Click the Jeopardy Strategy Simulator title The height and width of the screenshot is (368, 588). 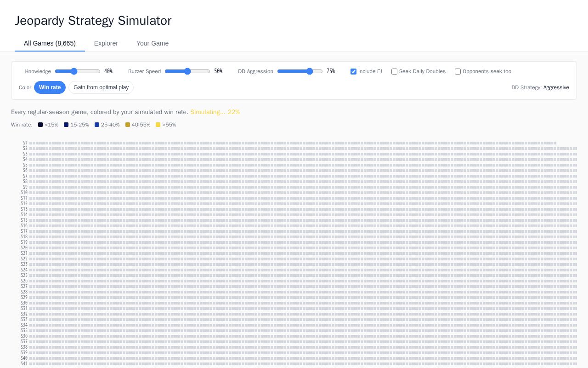coord(93,21)
